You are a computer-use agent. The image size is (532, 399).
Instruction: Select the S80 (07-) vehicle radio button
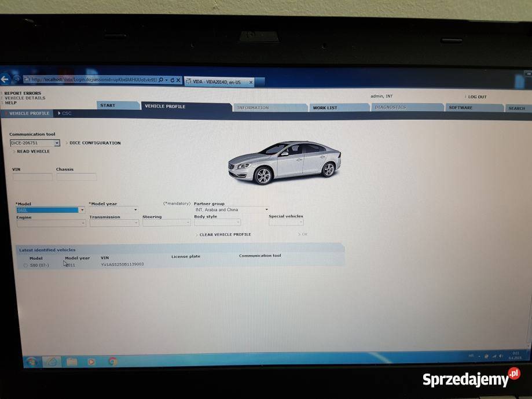click(x=25, y=265)
